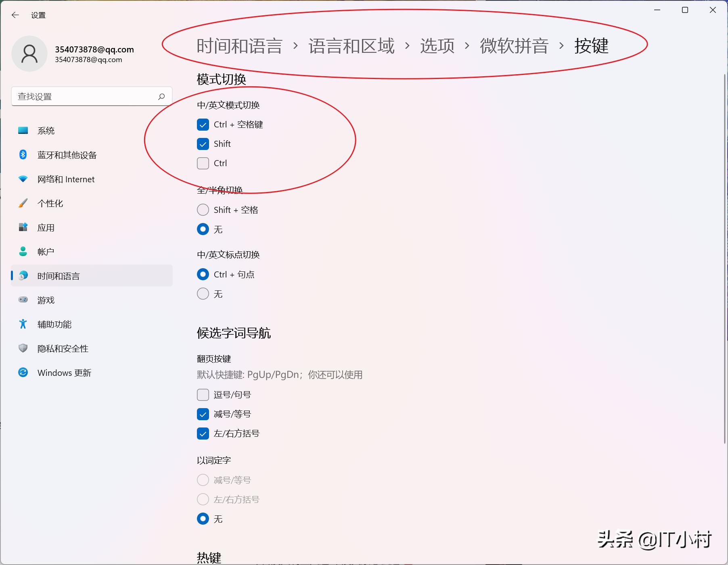
Task: Click the Wi-Fi network icon
Action: 23,179
